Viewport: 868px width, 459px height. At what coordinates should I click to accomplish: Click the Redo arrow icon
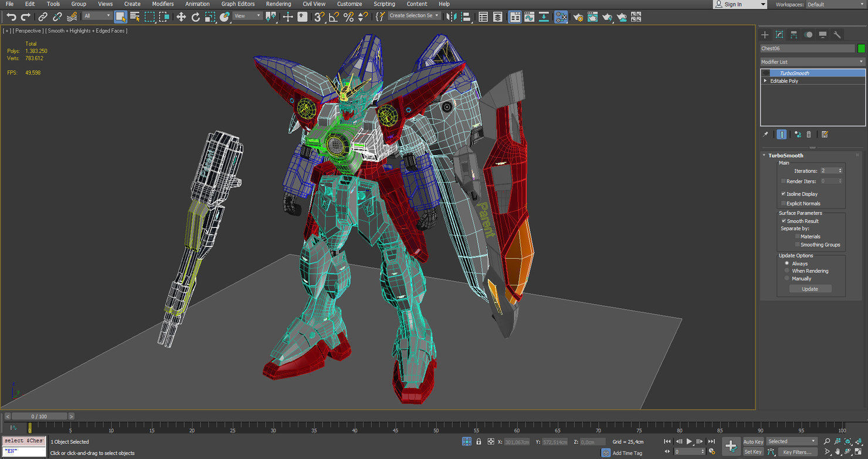coord(25,17)
